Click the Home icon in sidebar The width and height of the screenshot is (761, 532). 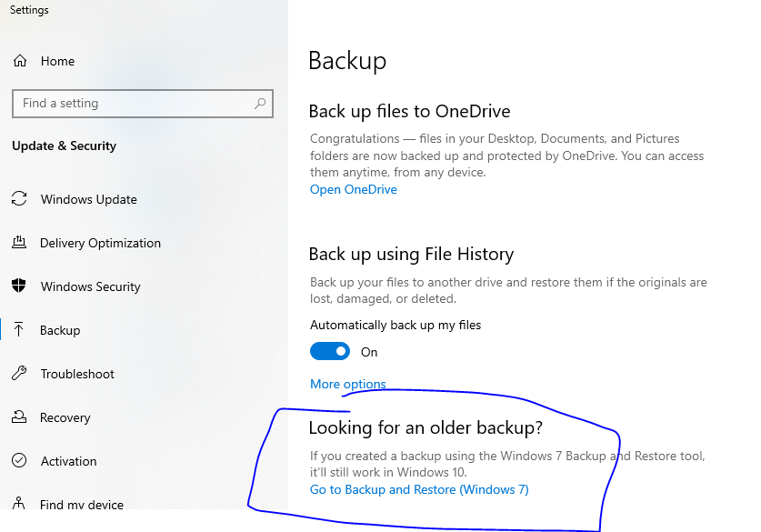tap(19, 61)
